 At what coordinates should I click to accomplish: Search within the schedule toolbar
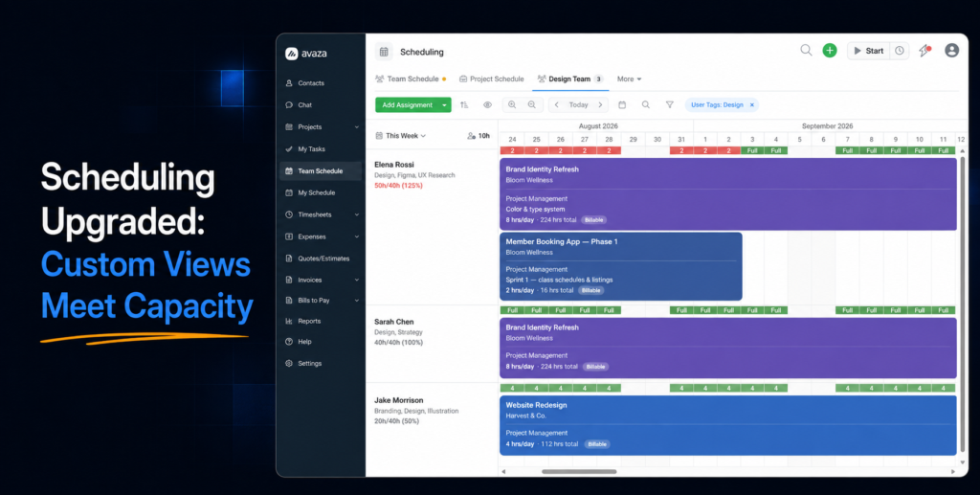click(x=646, y=105)
